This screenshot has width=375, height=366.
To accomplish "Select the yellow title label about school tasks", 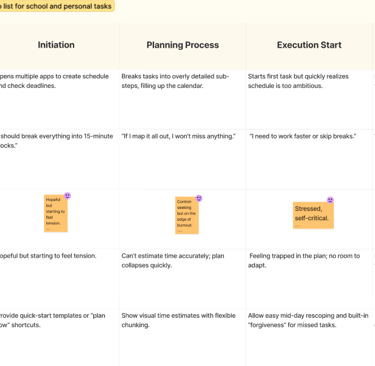I will tap(57, 6).
